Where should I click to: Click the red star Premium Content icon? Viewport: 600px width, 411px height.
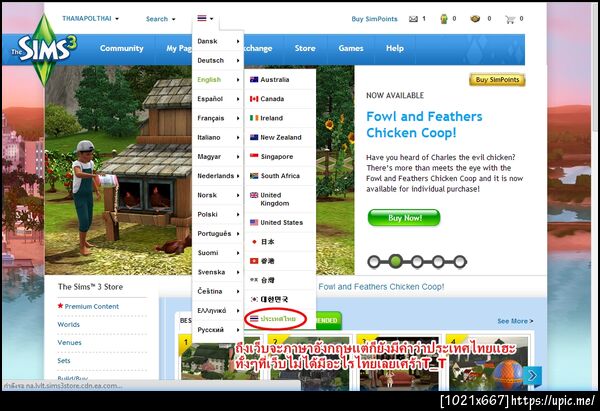click(x=60, y=306)
